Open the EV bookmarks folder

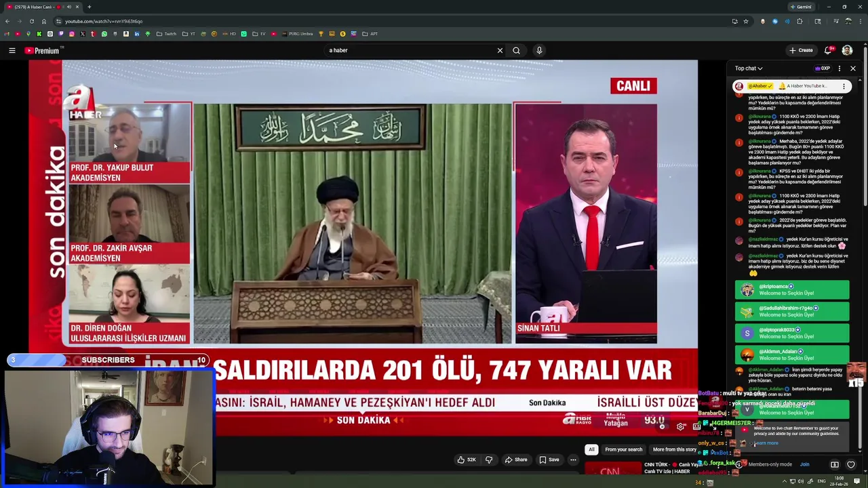[258, 33]
